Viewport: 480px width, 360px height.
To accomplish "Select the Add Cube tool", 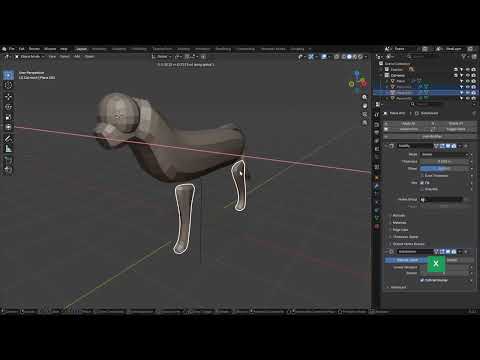I will click(x=8, y=160).
